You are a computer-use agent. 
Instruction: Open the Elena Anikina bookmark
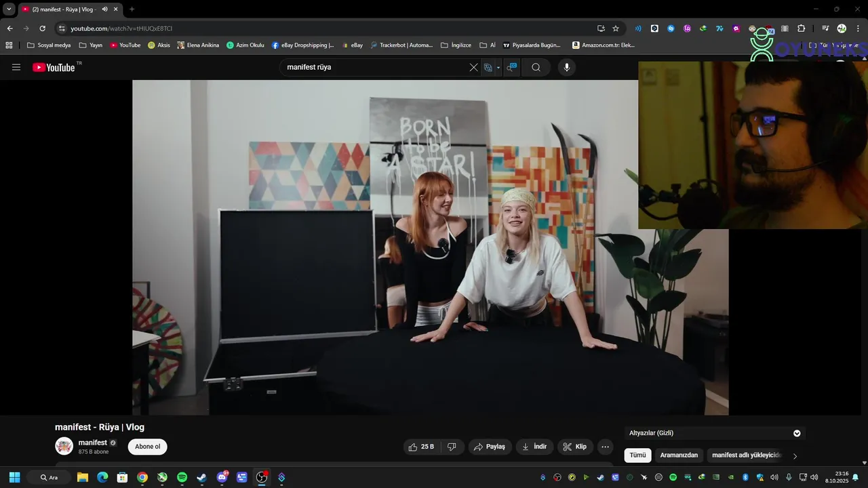click(198, 45)
